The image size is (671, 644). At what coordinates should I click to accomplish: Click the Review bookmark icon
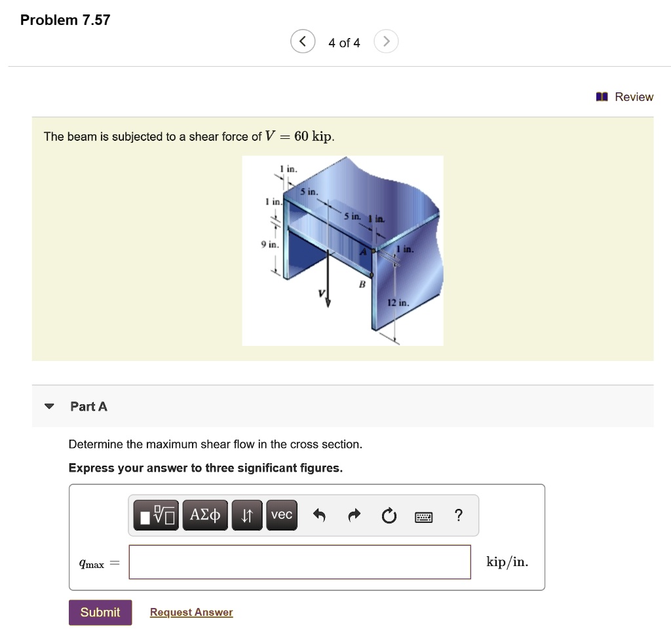pyautogui.click(x=602, y=96)
